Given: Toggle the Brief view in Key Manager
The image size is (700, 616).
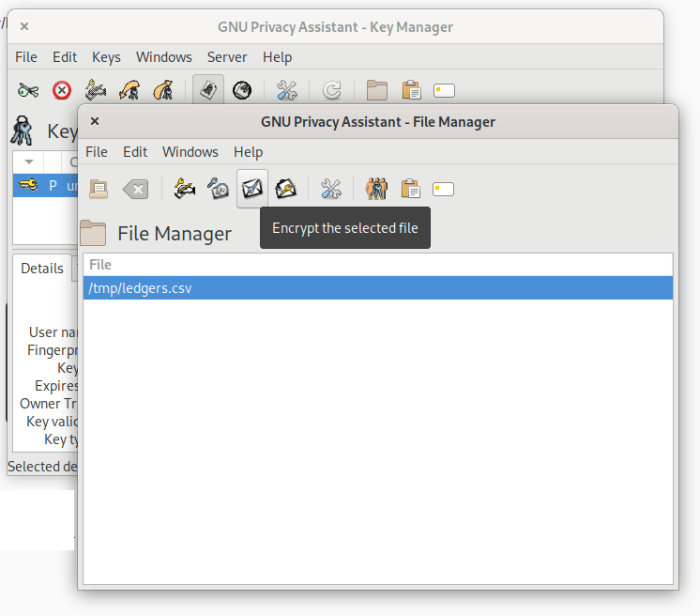Looking at the screenshot, I should click(208, 90).
